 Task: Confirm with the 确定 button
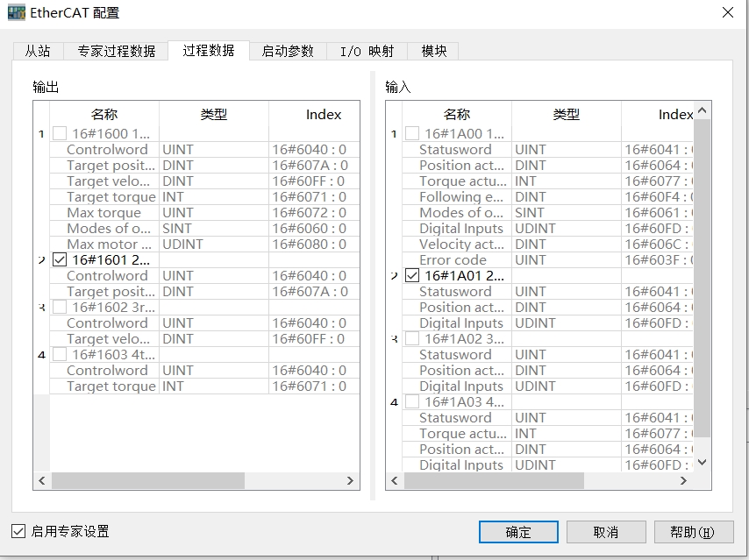(518, 532)
